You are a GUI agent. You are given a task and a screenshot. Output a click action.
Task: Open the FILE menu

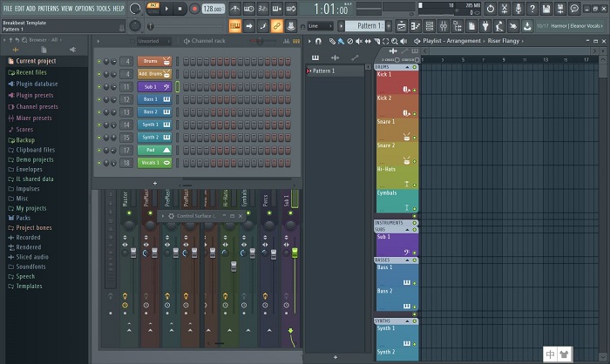point(7,8)
